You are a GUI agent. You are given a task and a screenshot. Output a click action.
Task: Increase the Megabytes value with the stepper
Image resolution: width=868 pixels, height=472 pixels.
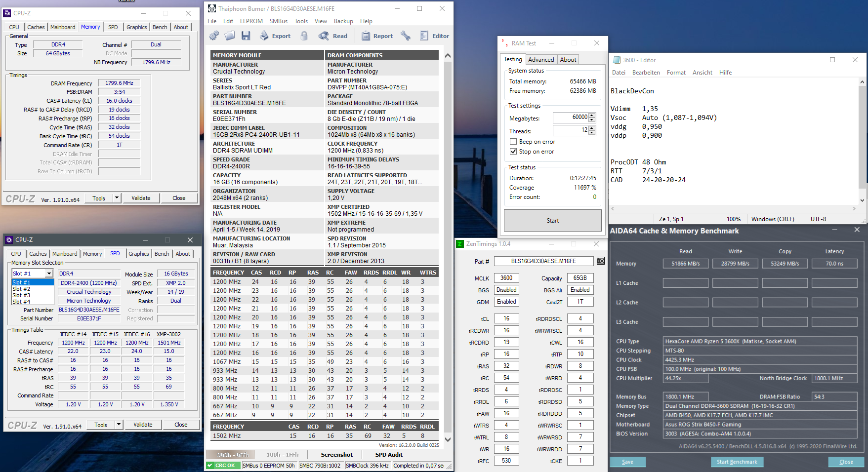click(x=592, y=115)
